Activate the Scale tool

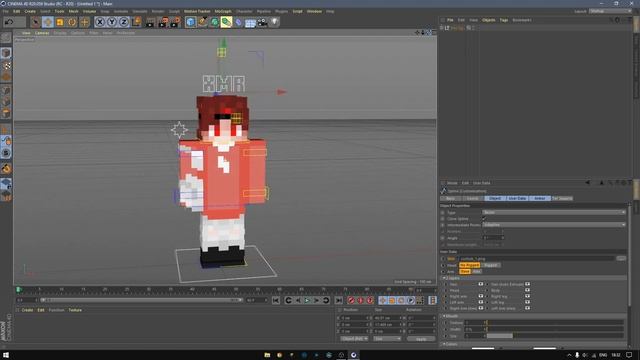click(60, 22)
